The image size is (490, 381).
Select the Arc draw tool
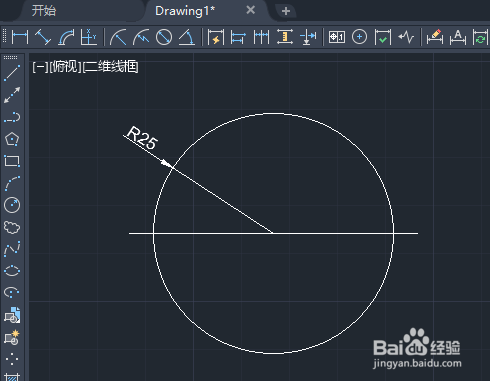tap(12, 183)
